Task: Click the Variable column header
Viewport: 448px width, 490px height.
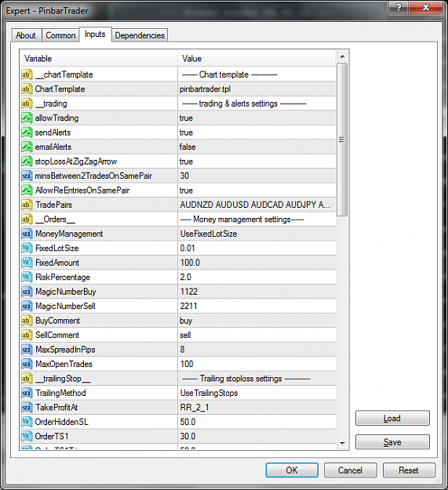Action: point(99,59)
